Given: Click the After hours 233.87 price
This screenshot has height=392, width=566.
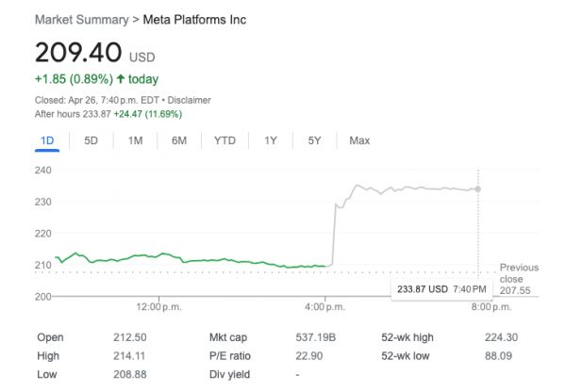Looking at the screenshot, I should coord(93,114).
